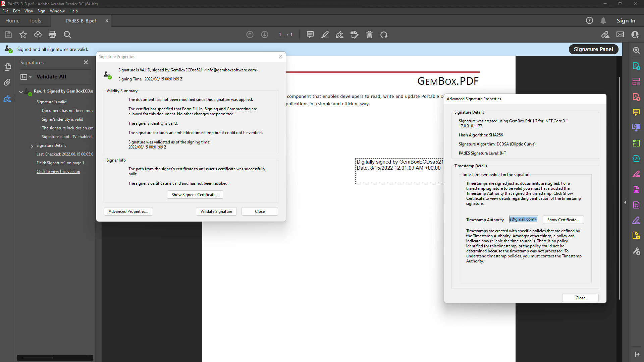Click Show Signer's Certificate button
This screenshot has height=362, width=644.
point(195,195)
